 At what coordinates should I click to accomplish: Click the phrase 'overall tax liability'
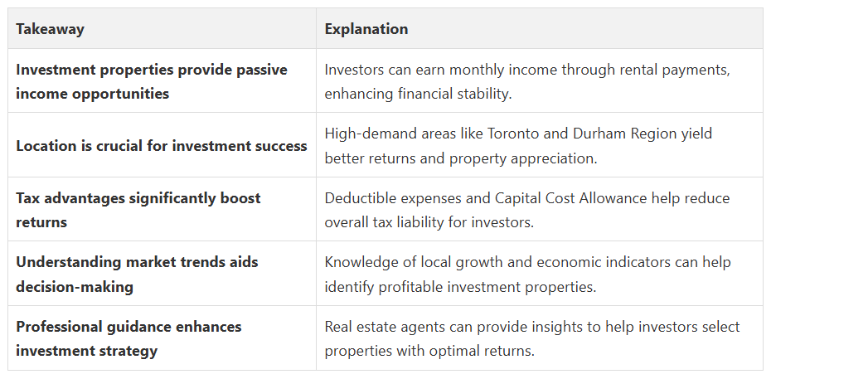[x=386, y=222]
